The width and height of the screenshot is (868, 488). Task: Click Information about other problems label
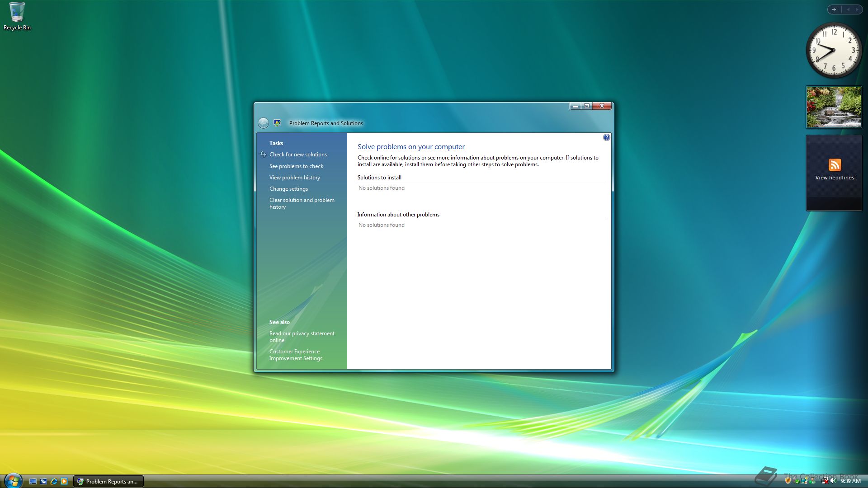click(x=398, y=215)
